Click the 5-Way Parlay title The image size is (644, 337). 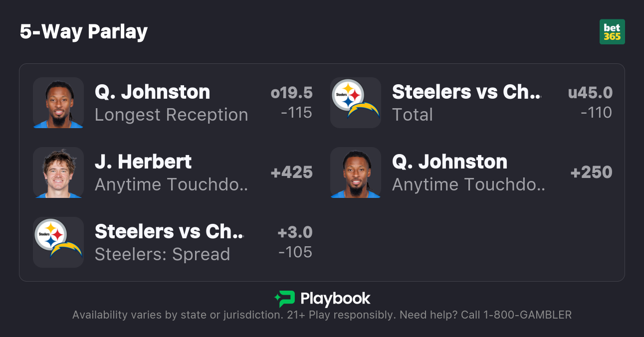[x=84, y=32]
